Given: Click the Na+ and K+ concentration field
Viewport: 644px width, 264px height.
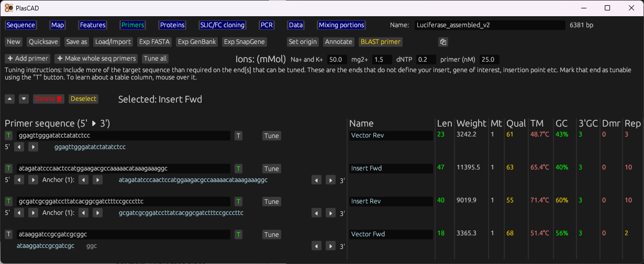Looking at the screenshot, I should click(x=337, y=60).
